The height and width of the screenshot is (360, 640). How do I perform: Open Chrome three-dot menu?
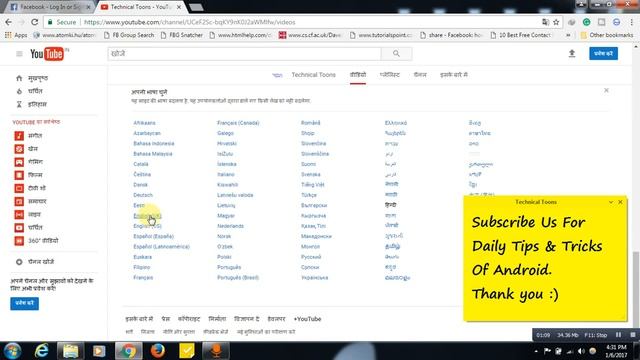click(632, 22)
